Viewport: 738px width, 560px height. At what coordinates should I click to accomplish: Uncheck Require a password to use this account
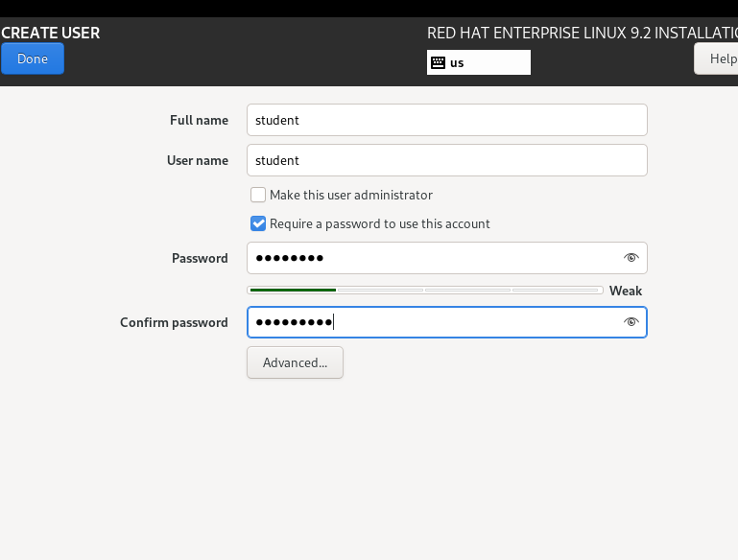(x=258, y=223)
